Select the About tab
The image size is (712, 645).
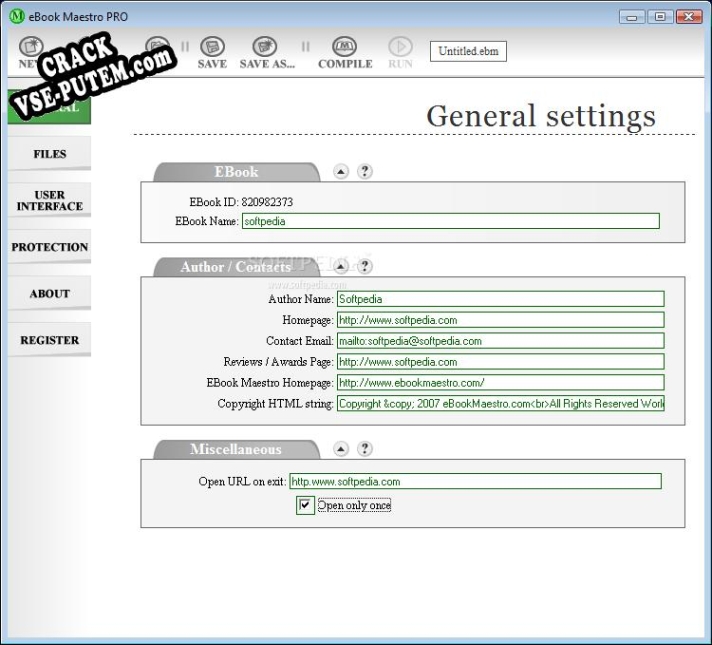pyautogui.click(x=49, y=294)
